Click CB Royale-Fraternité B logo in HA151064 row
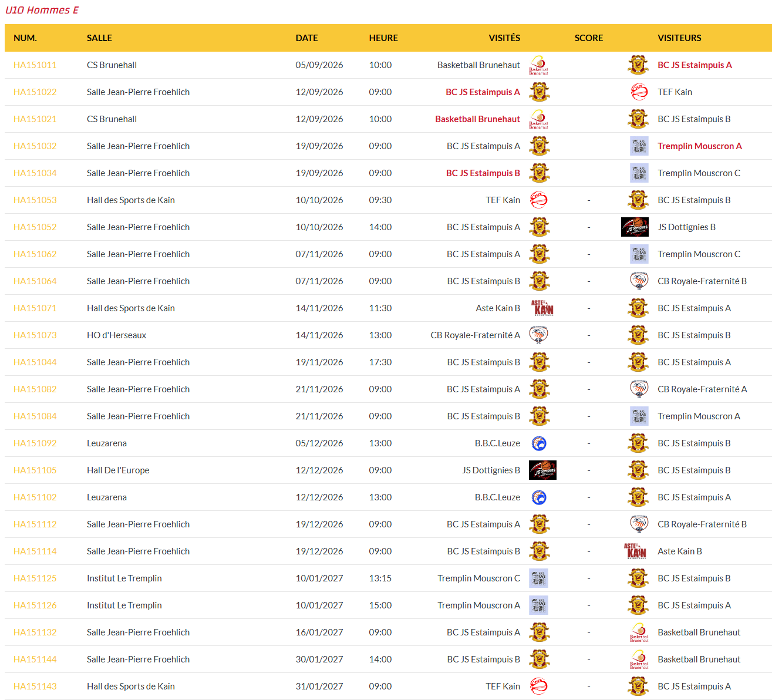This screenshot has height=700, width=772. point(639,281)
